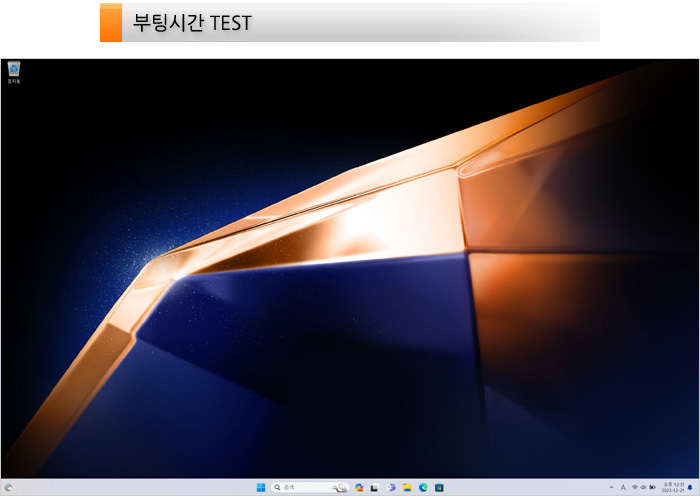The height and width of the screenshot is (501, 700).
Task: Open the Recycle Bin desktop icon
Action: click(14, 70)
